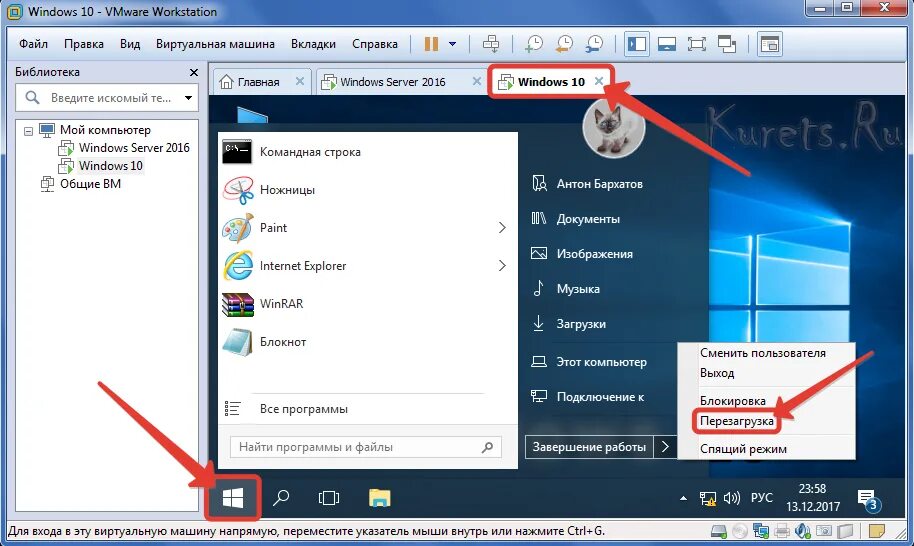Click the console view icon in toolbar
This screenshot has width=914, height=546.
tap(770, 44)
